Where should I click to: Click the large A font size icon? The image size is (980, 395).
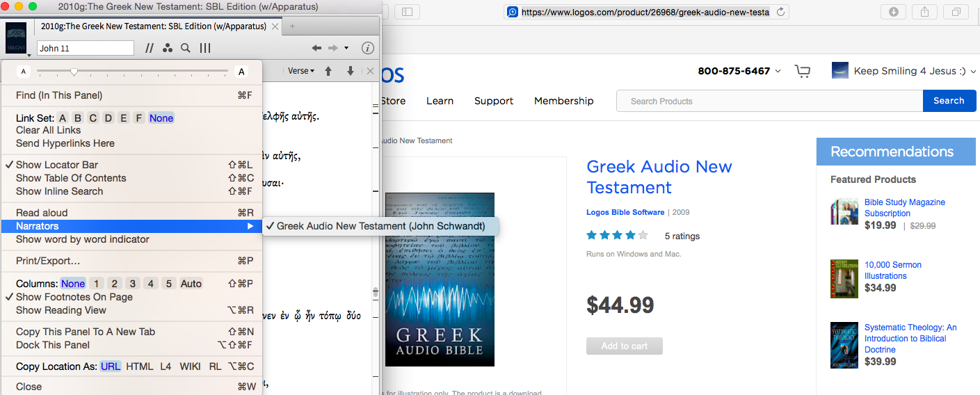[x=241, y=71]
